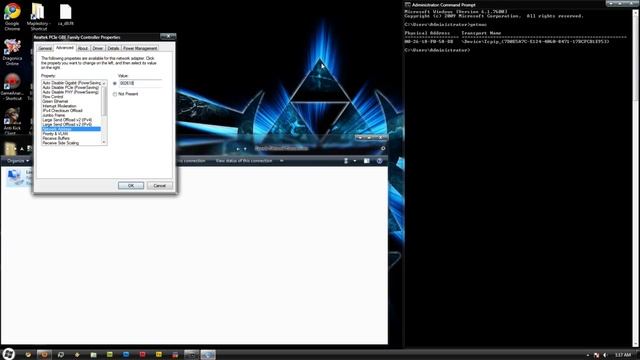The height and width of the screenshot is (360, 640).
Task: Select Priority & VLAN property
Action: coord(71,134)
